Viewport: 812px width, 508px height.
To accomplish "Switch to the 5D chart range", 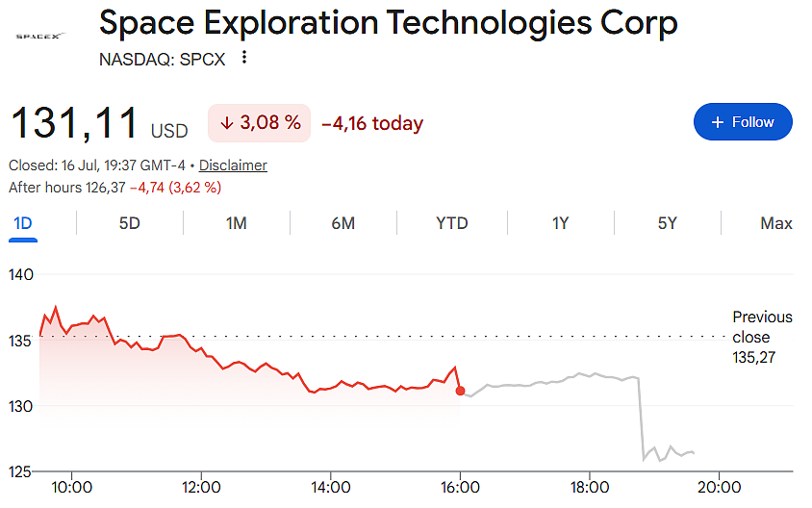I will (130, 223).
